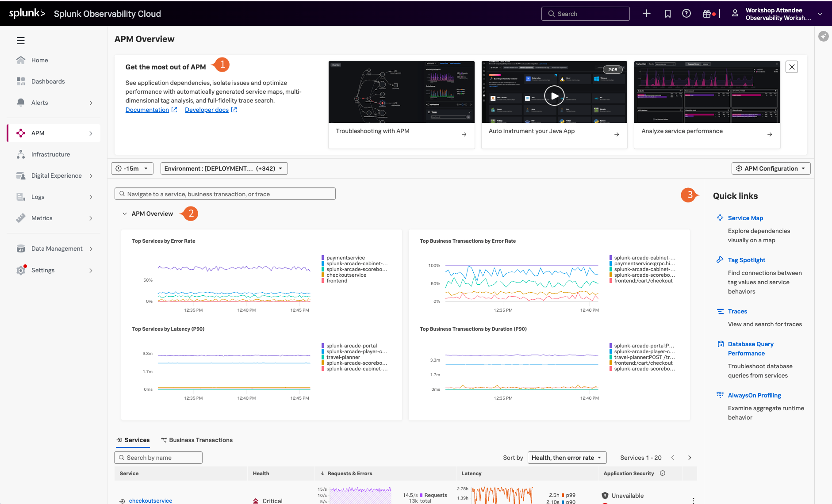Open the hamburger navigation menu
This screenshot has width=832, height=504.
21,41
